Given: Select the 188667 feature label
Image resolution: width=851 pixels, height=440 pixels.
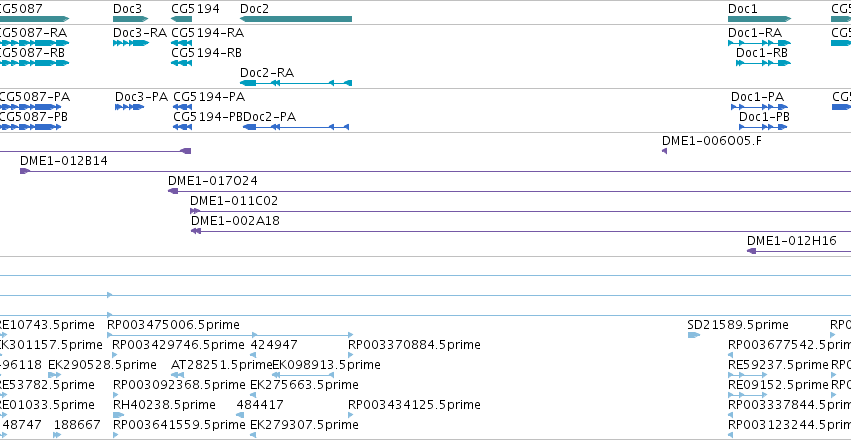Looking at the screenshot, I should click(77, 425).
